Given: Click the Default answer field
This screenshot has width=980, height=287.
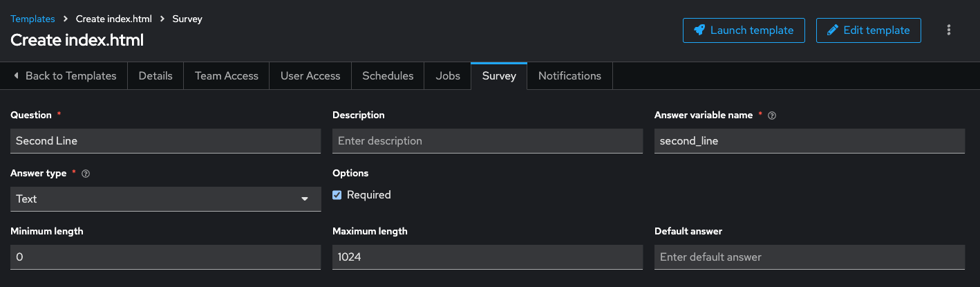Looking at the screenshot, I should point(809,257).
